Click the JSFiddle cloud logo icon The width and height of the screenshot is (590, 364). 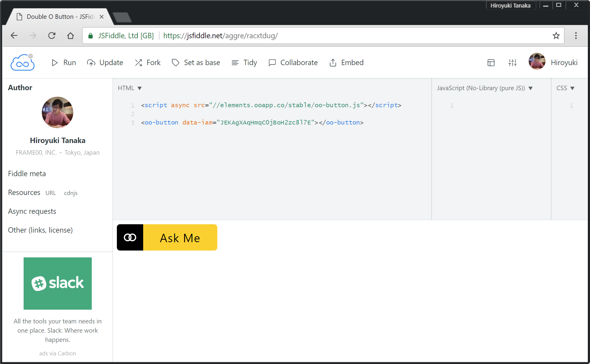pos(22,62)
